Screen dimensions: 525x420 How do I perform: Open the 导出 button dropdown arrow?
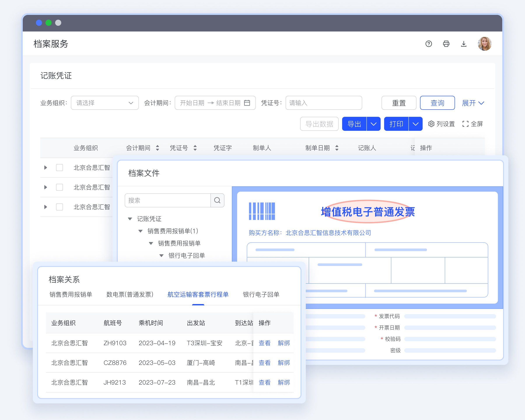click(x=373, y=124)
